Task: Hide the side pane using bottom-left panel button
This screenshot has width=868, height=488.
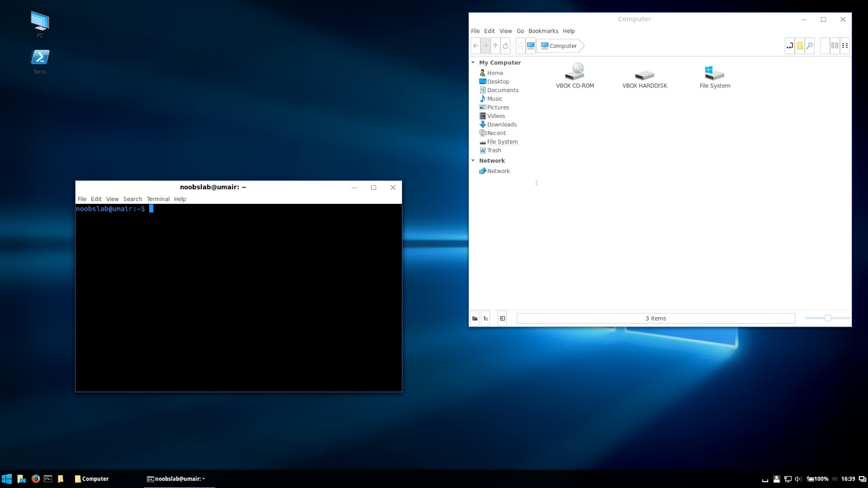Action: (x=502, y=318)
